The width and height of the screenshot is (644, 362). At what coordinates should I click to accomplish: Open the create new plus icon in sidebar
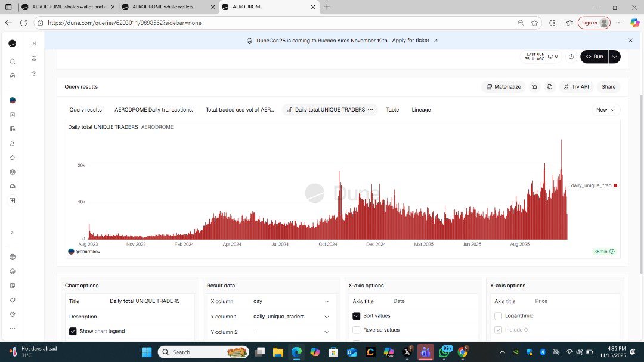click(13, 200)
